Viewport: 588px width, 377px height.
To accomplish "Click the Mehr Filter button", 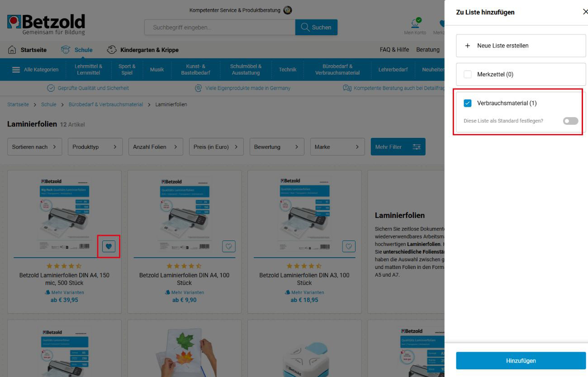I will 398,147.
